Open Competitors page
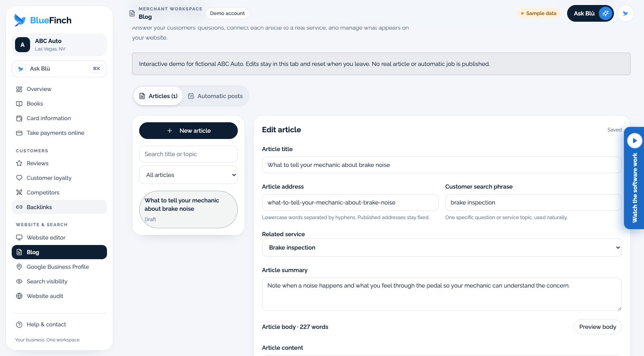This screenshot has height=356, width=644. pyautogui.click(x=59, y=192)
